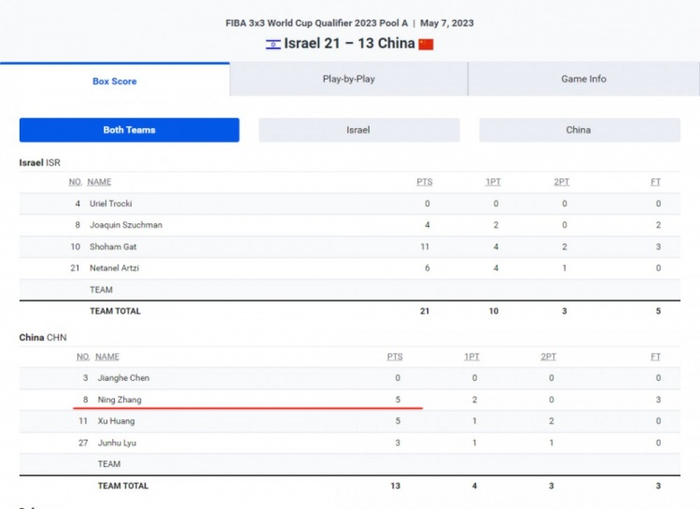Open player Shoham Gat's row
The image size is (700, 509).
[x=111, y=246]
